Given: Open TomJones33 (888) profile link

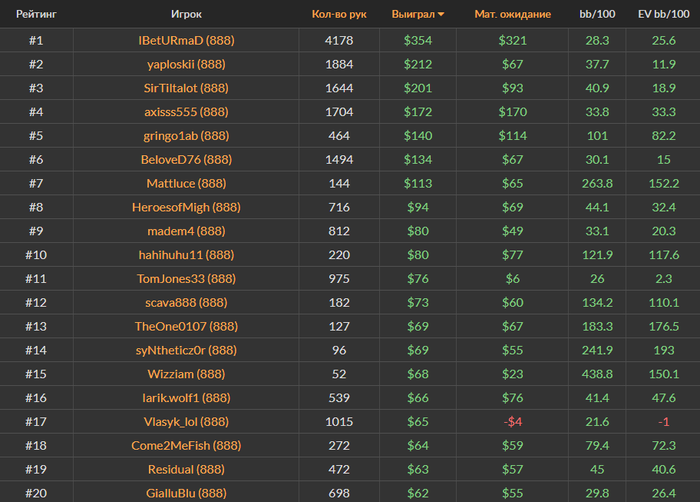Looking at the screenshot, I should 186,279.
